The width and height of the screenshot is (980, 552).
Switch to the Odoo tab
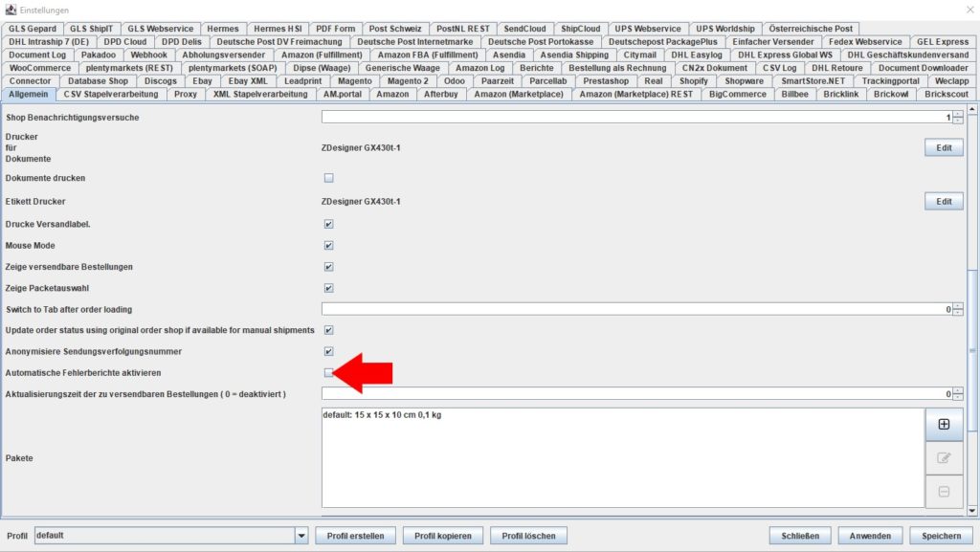[455, 81]
